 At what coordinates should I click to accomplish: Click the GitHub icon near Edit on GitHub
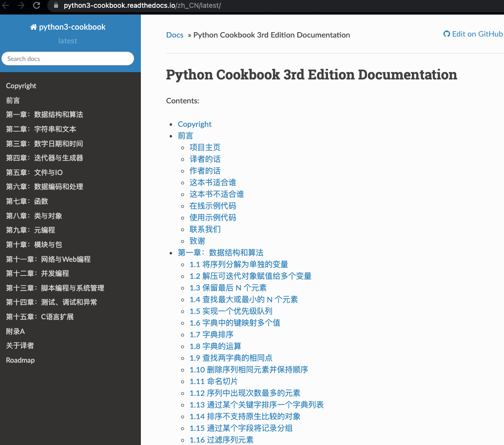[x=446, y=34]
